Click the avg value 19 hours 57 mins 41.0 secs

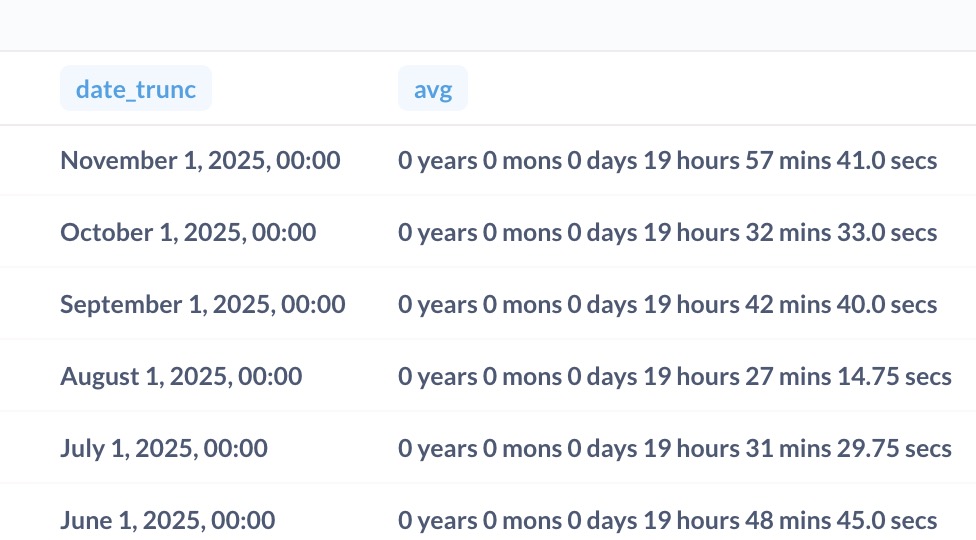[667, 160]
